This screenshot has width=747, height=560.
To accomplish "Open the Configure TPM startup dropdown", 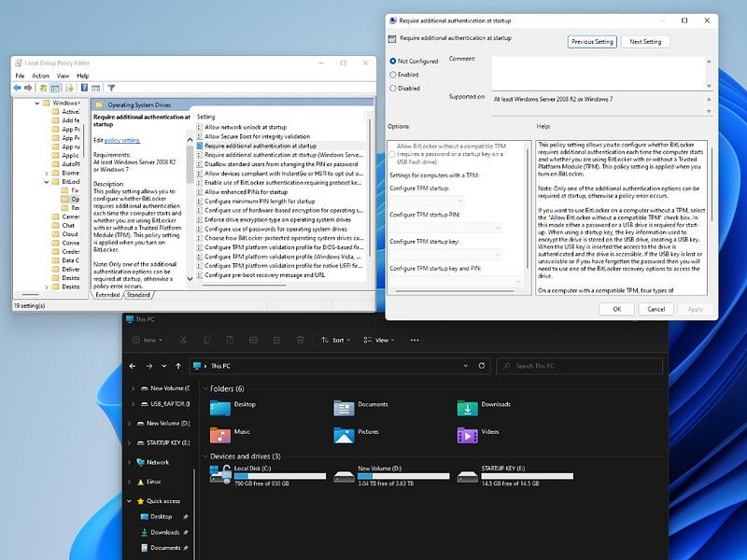I will pyautogui.click(x=427, y=200).
